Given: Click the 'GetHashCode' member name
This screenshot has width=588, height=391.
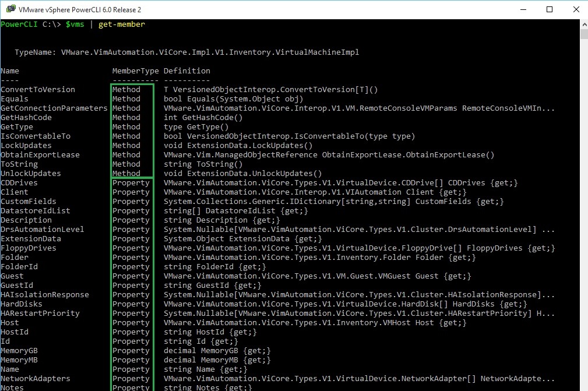Looking at the screenshot, I should click(x=26, y=118).
